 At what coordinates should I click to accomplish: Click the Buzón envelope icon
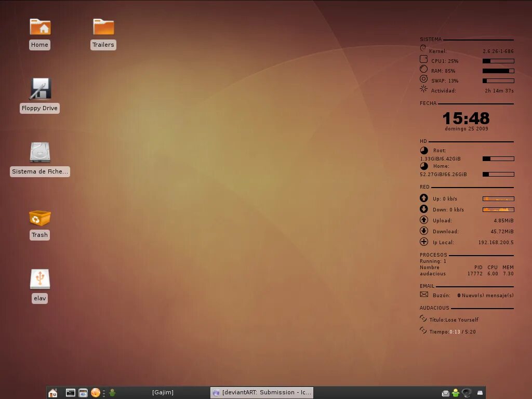point(424,295)
